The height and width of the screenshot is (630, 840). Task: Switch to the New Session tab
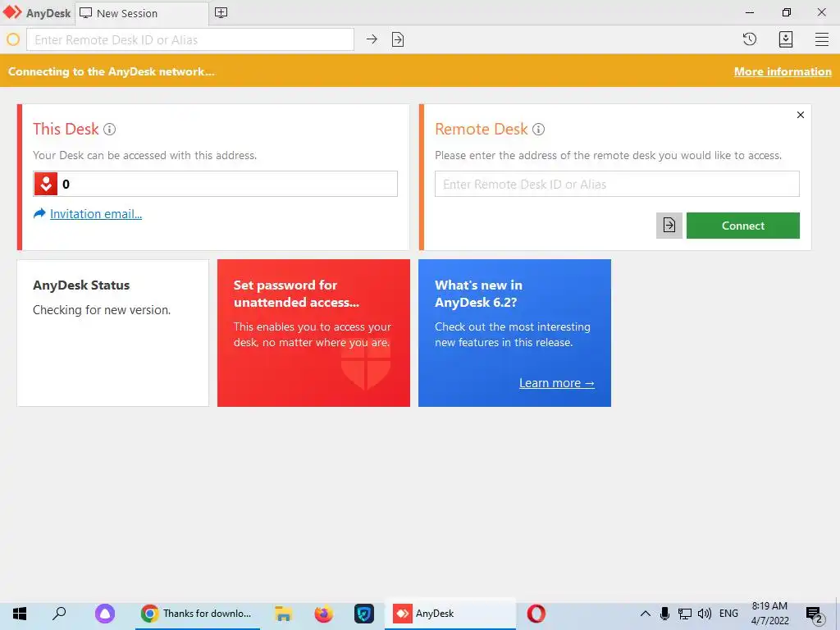(142, 13)
